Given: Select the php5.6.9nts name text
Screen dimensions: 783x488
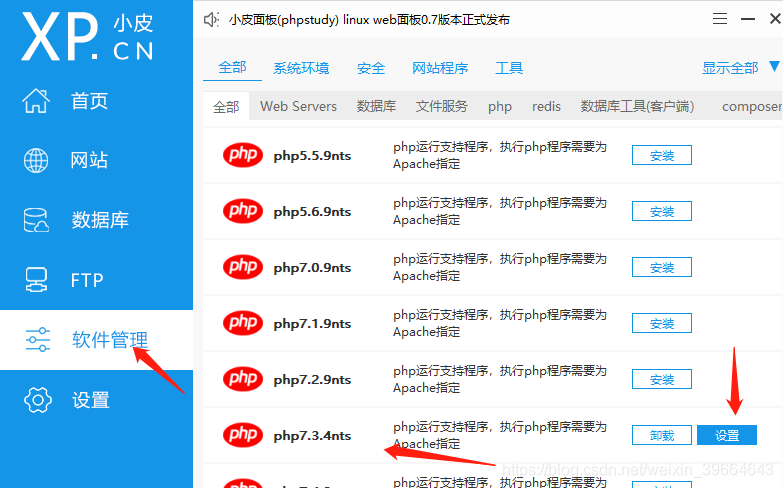Looking at the screenshot, I should click(312, 212).
